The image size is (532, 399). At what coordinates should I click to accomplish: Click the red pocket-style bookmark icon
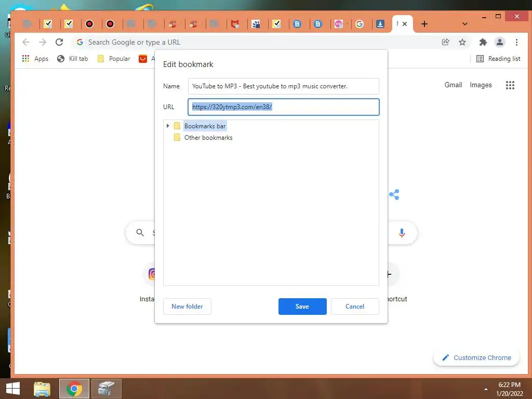(143, 59)
